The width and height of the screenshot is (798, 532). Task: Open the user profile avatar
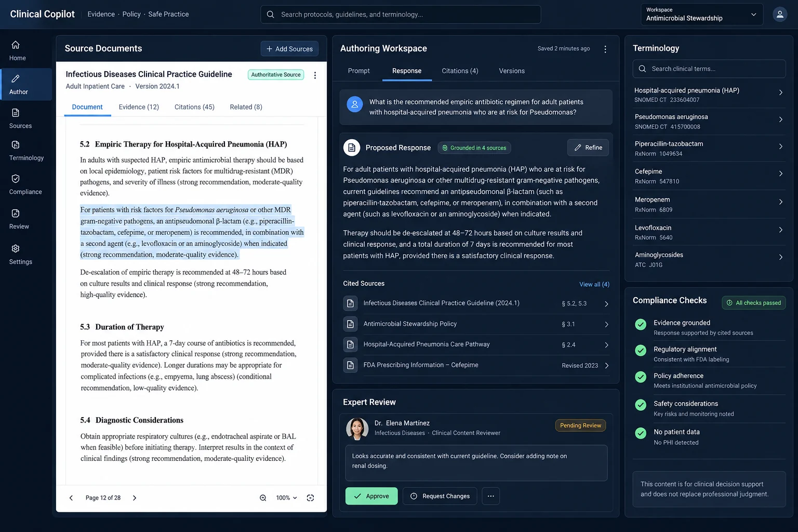point(780,15)
